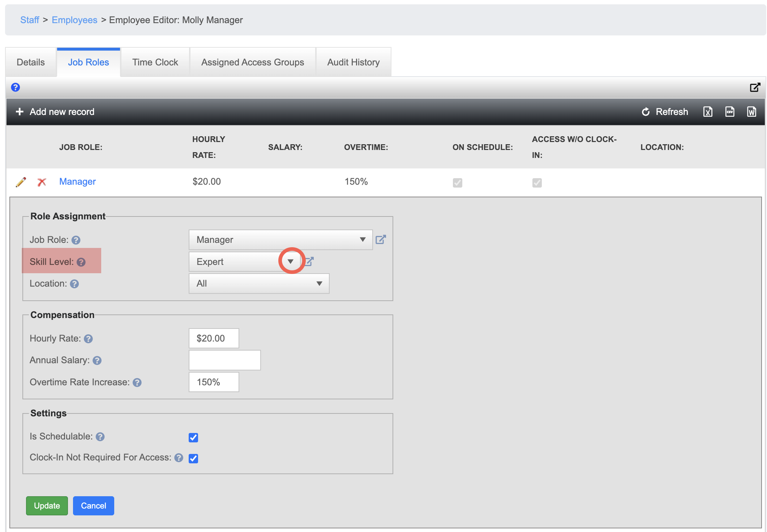Uncheck the Is Schedulable checkbox
The height and width of the screenshot is (532, 767).
[193, 438]
